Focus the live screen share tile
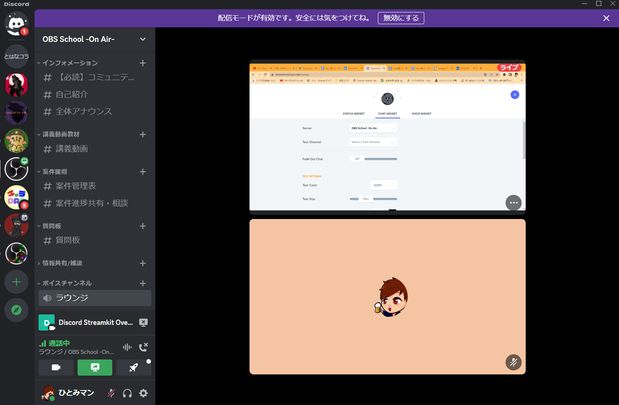619x405 pixels. [x=387, y=137]
